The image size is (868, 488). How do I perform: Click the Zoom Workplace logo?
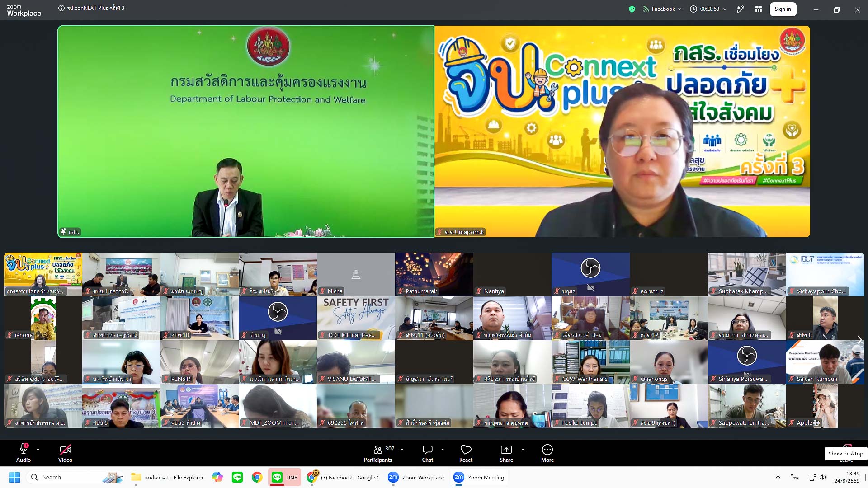(x=24, y=10)
